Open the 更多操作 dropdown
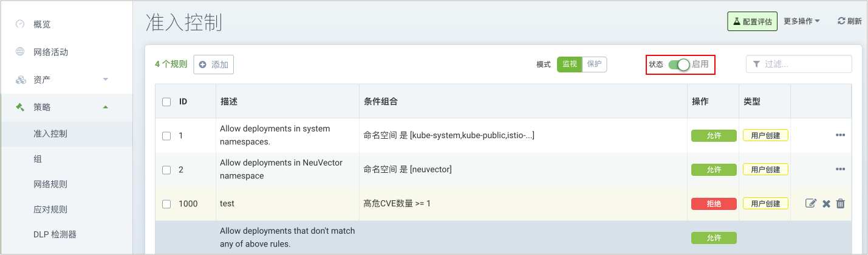868x255 pixels. [x=801, y=21]
